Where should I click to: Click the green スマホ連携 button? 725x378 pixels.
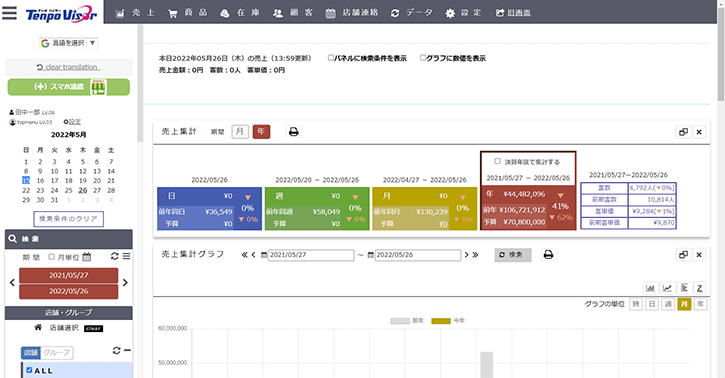pyautogui.click(x=68, y=87)
